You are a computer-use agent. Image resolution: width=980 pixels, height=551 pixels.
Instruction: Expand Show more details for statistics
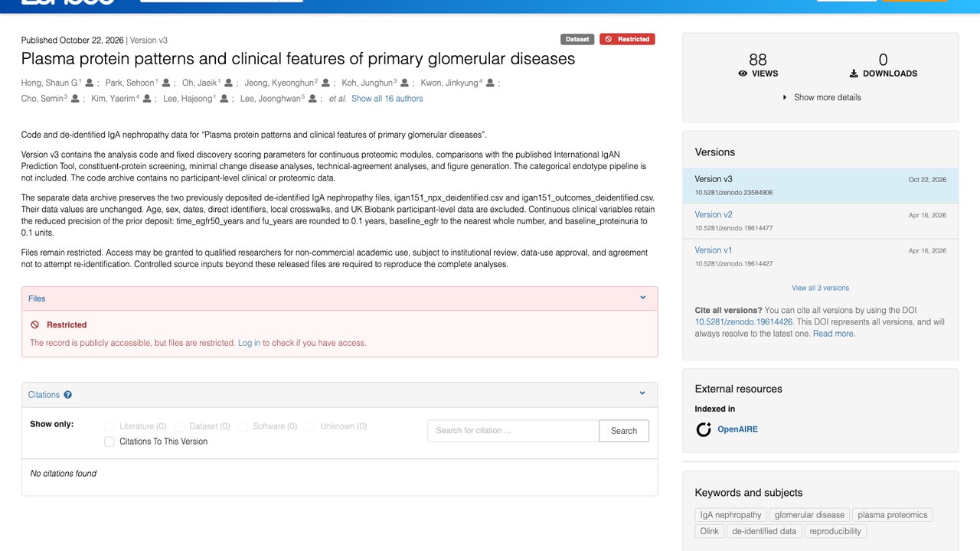click(821, 97)
